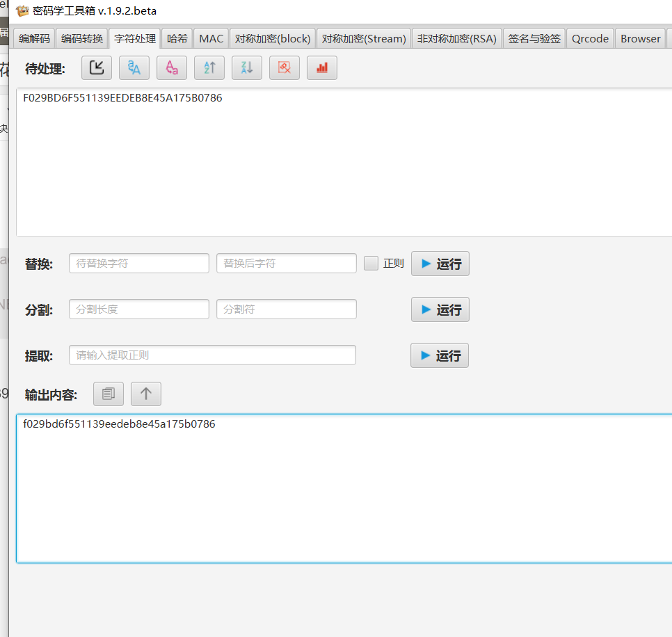Switch to the 哈希 tab
The image size is (672, 637).
[x=177, y=38]
